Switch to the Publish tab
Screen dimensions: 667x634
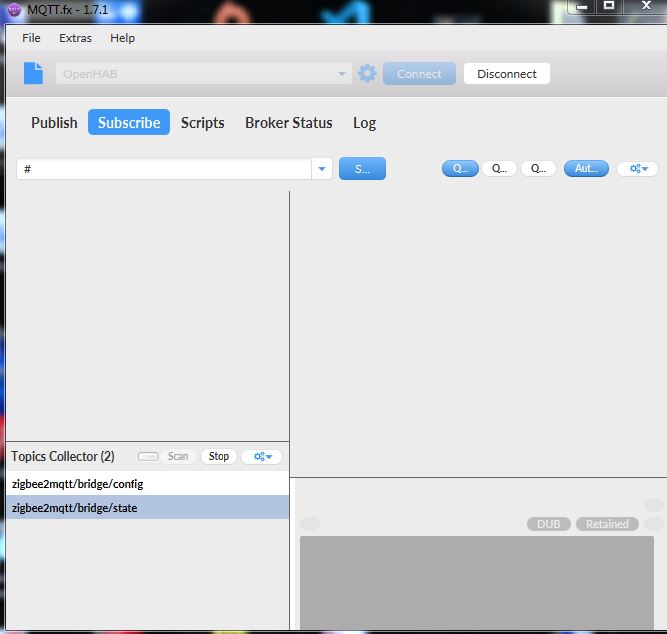(54, 123)
